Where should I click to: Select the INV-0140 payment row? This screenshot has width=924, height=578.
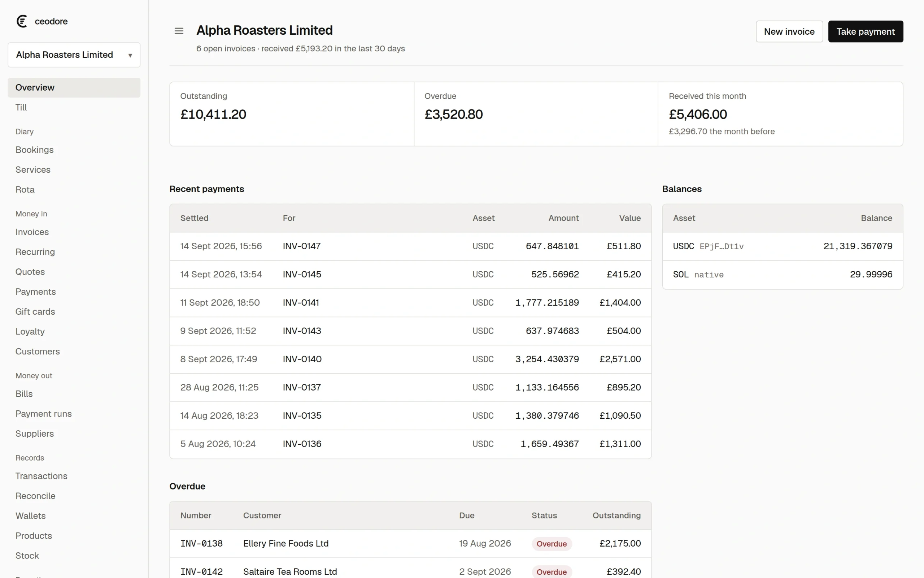(x=410, y=359)
